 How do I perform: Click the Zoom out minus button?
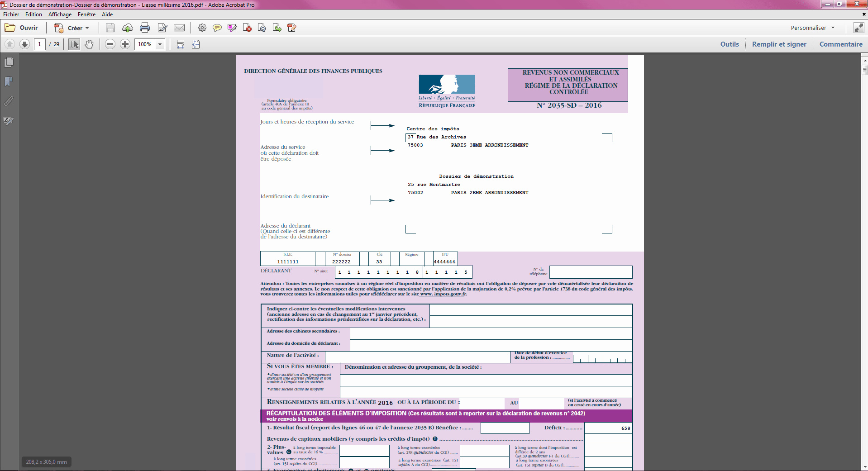click(110, 44)
